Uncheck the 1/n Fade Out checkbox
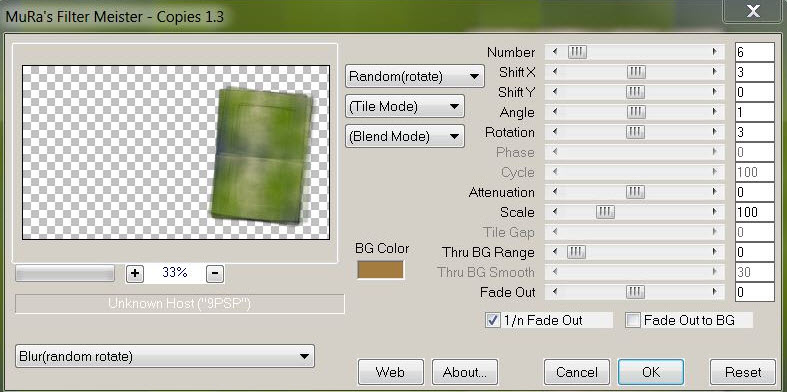The width and height of the screenshot is (787, 392). tap(493, 320)
